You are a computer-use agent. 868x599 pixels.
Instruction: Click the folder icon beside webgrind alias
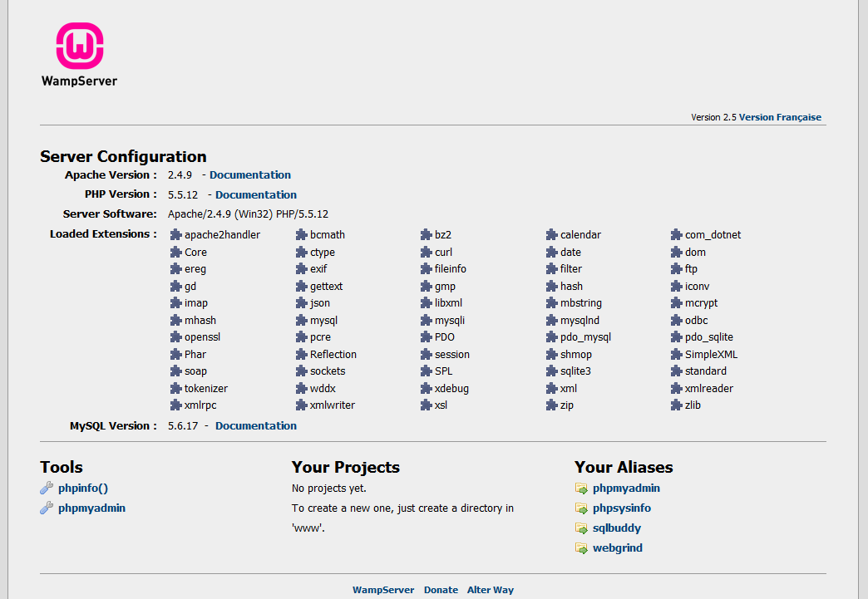(x=581, y=548)
